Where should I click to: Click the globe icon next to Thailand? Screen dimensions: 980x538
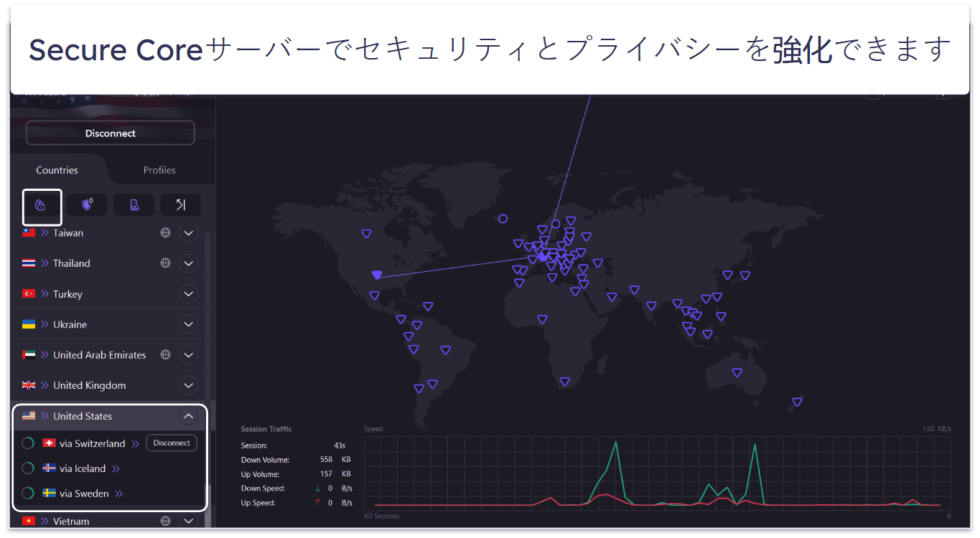(166, 263)
